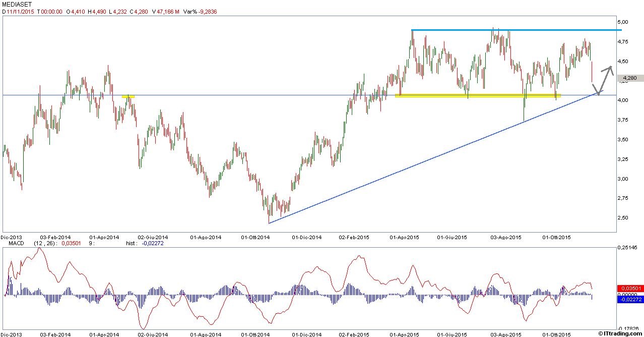The height and width of the screenshot is (337, 644).
Task: Click the current price tag 4,280
Action: pyautogui.click(x=630, y=78)
